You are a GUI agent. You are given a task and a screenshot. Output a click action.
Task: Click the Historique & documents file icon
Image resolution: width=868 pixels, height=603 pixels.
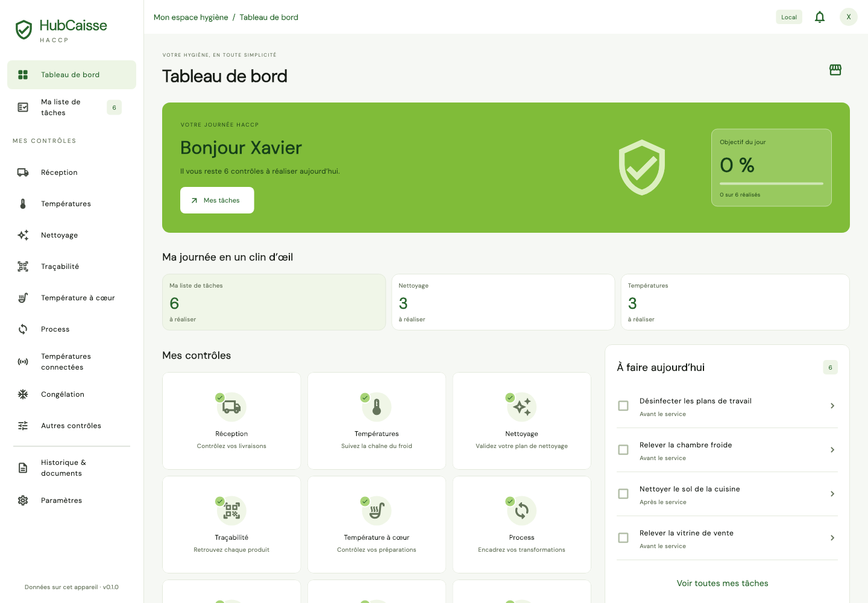(23, 468)
